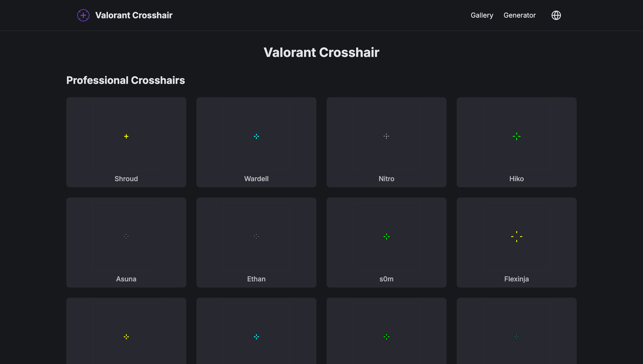Select Hiko's green crosshair preview
Screen dimensions: 643x364
pyautogui.click(x=517, y=136)
